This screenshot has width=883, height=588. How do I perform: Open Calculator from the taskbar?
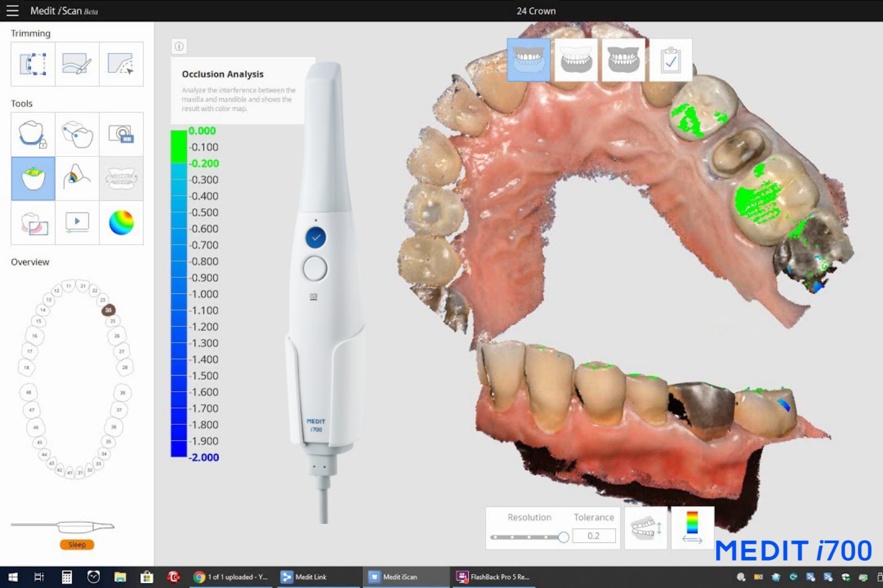click(x=67, y=577)
